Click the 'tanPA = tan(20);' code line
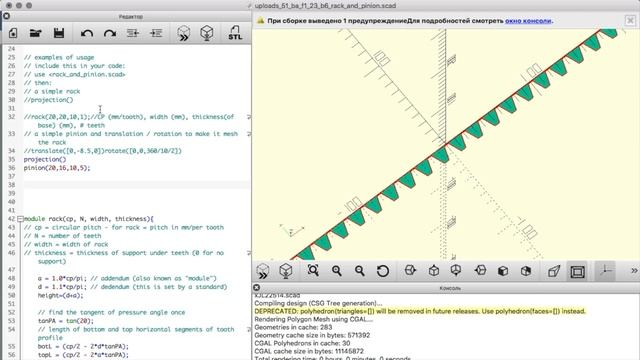 (66, 321)
